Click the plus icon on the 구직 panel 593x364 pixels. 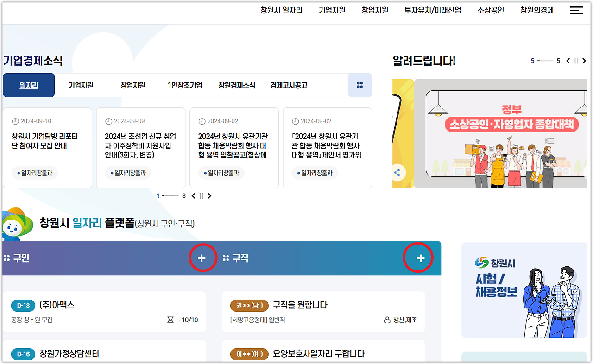point(418,258)
